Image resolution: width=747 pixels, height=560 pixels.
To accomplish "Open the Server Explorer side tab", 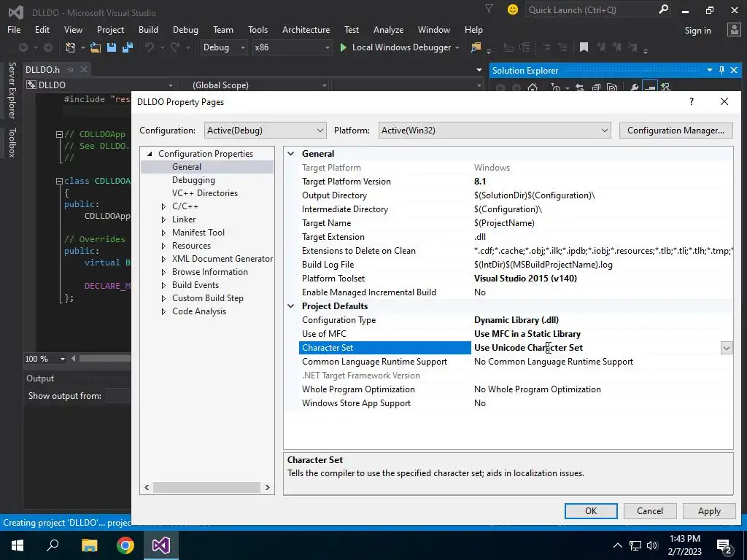I will click(12, 90).
